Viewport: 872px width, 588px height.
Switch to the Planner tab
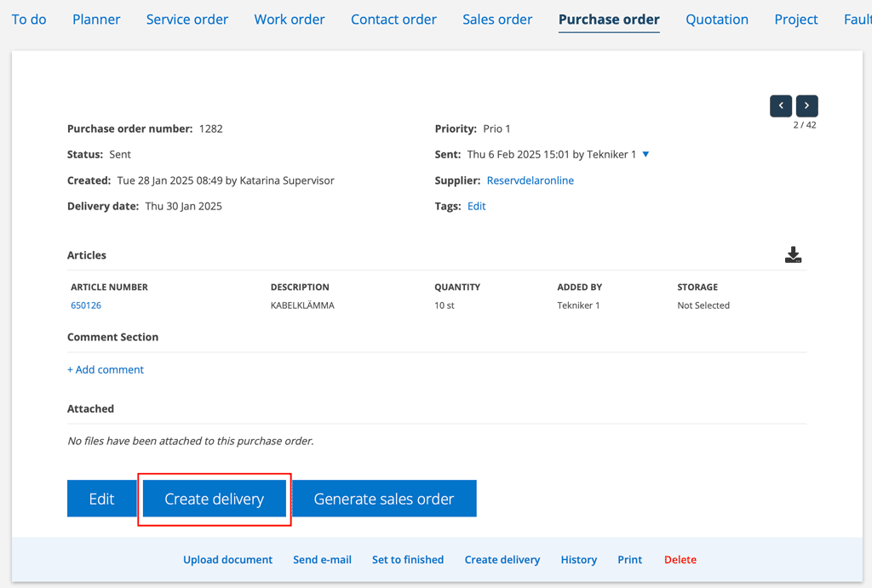(96, 20)
